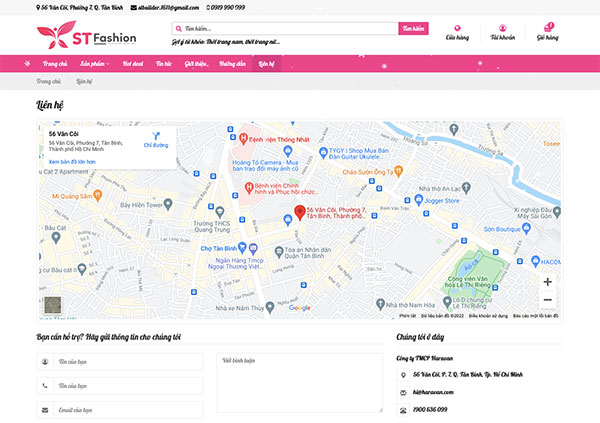Select Chợ Tân Bình market marker
This screenshot has height=423, width=600.
tap(241, 248)
